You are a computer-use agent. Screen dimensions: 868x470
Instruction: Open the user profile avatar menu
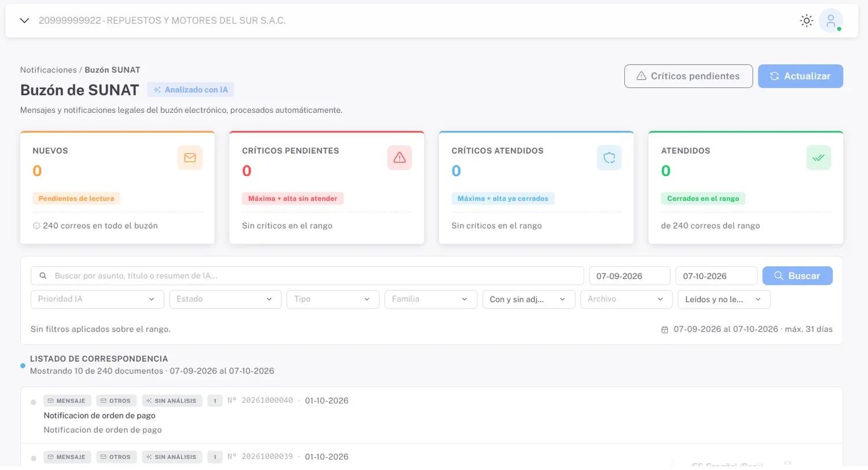831,21
